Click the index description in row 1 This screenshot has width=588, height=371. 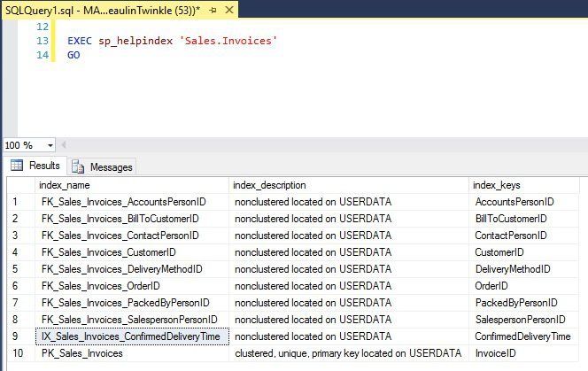[x=349, y=202]
